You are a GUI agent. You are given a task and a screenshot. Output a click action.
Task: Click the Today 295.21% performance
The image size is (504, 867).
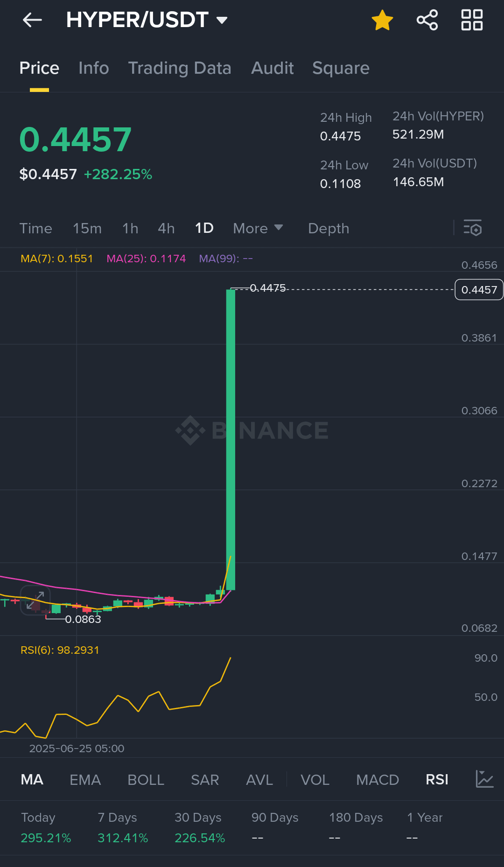tap(46, 828)
